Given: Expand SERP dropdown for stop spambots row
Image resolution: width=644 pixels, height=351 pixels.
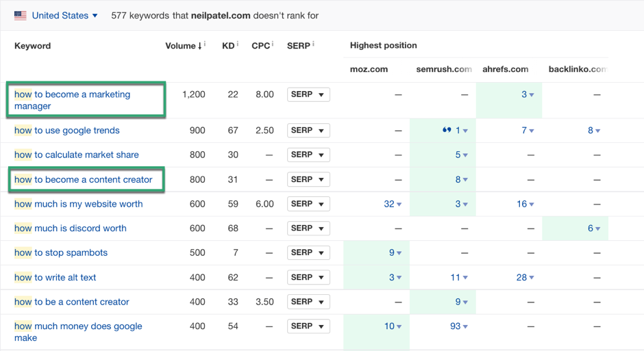Looking at the screenshot, I should (308, 252).
